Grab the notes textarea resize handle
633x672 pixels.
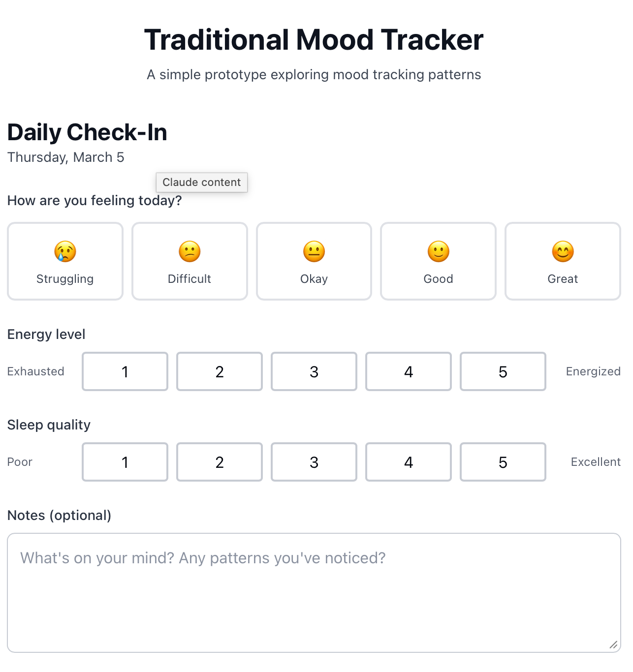coord(613,645)
